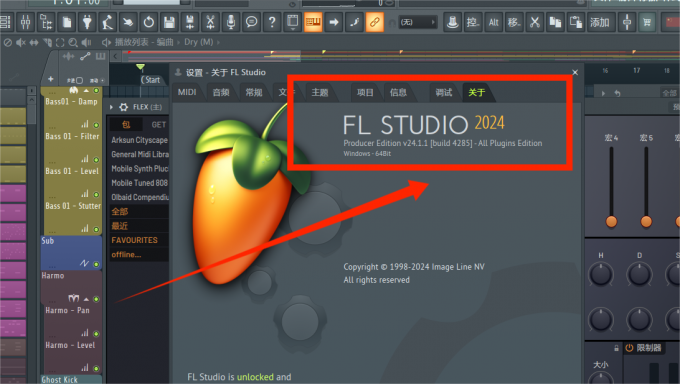
Task: Click the pointing hand toolbar icon
Action: (x=128, y=22)
